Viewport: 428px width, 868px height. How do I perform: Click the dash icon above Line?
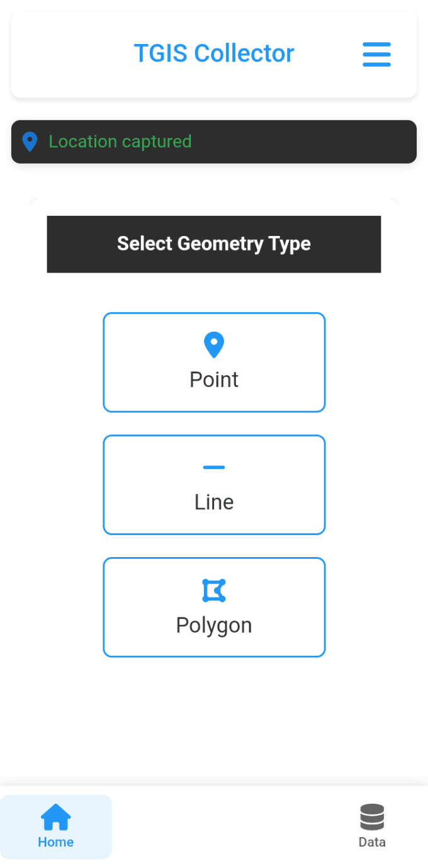click(x=214, y=467)
